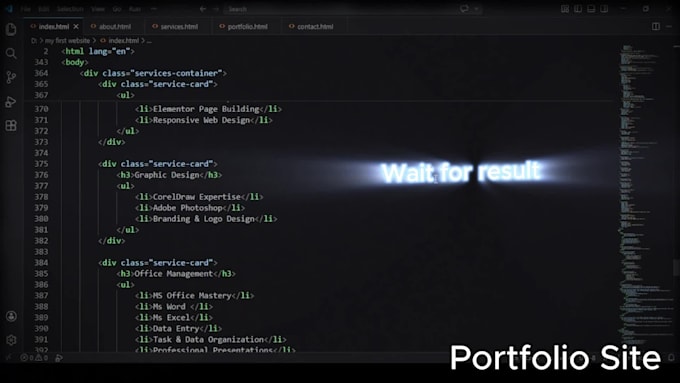The width and height of the screenshot is (680, 383).
Task: Go back with the left arrow navigation button
Action: pyautogui.click(x=203, y=9)
